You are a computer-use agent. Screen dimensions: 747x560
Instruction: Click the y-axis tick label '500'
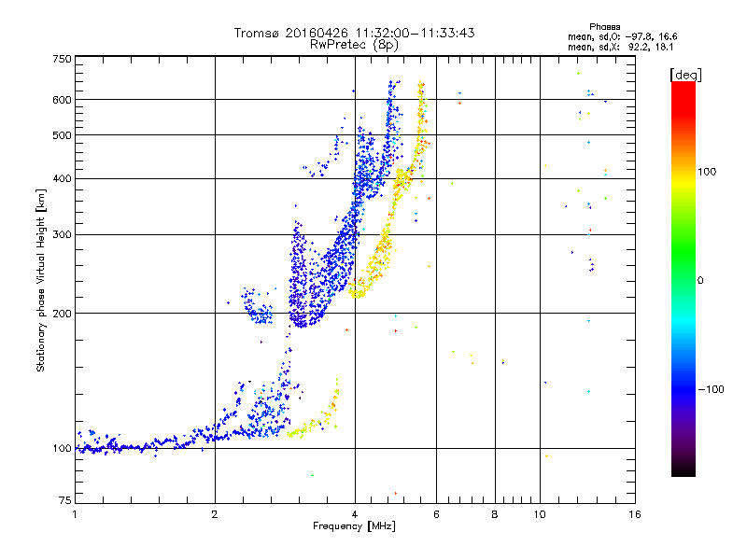[63, 135]
